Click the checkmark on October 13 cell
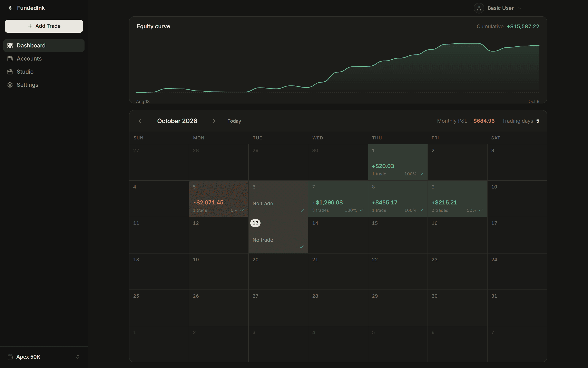This screenshot has height=368, width=588. click(302, 247)
